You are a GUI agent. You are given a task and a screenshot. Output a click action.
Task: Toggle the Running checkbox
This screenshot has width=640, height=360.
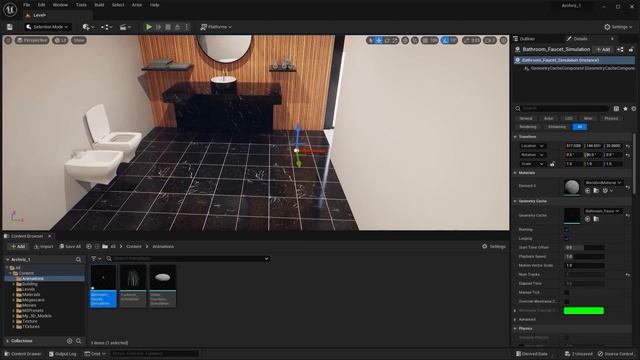point(567,230)
